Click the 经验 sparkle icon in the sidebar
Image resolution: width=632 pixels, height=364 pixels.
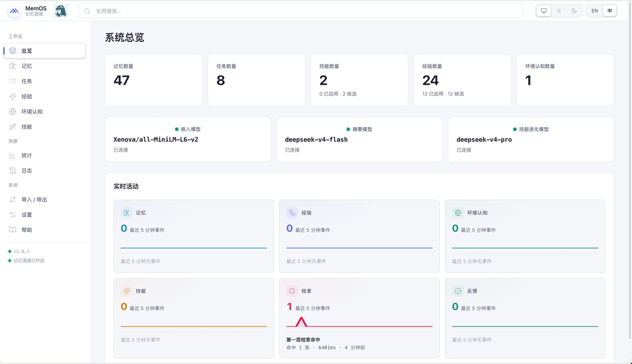[13, 96]
